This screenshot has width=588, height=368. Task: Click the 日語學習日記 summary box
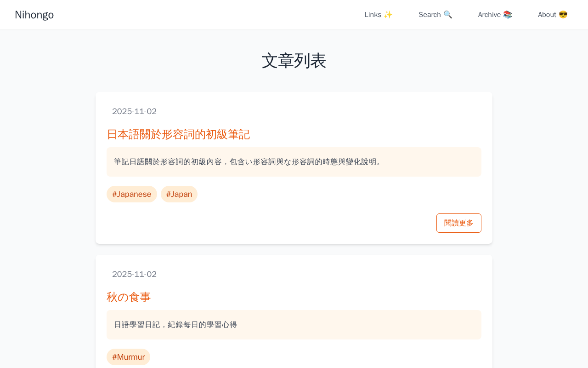point(294,325)
